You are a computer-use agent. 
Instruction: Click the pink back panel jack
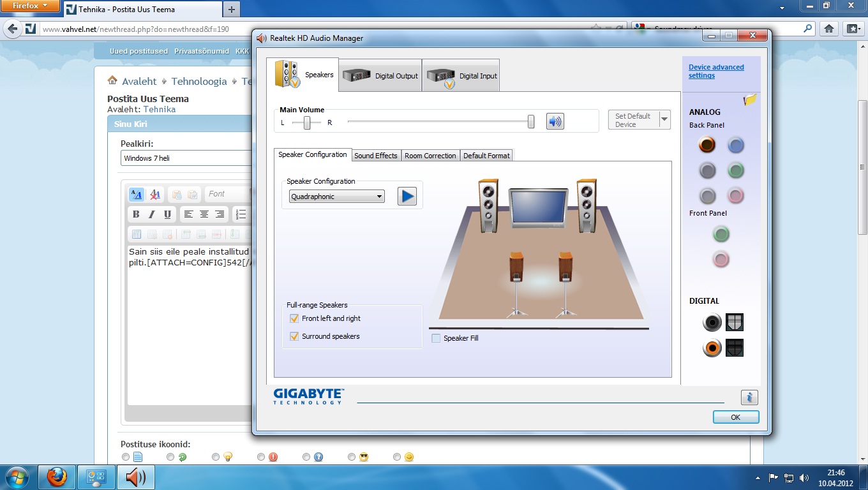click(x=736, y=195)
